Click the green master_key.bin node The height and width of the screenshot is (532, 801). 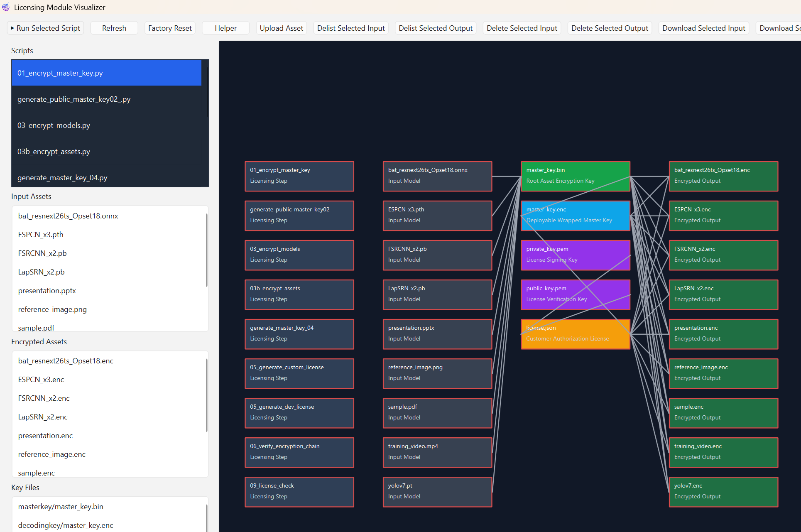[x=576, y=176]
